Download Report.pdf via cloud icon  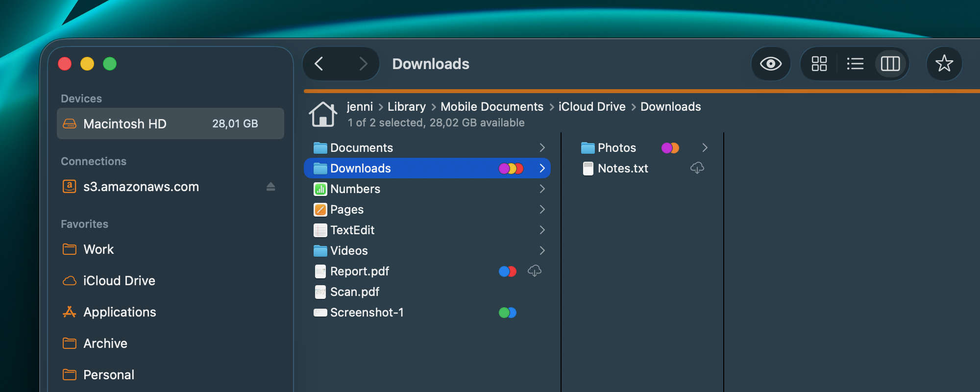535,270
